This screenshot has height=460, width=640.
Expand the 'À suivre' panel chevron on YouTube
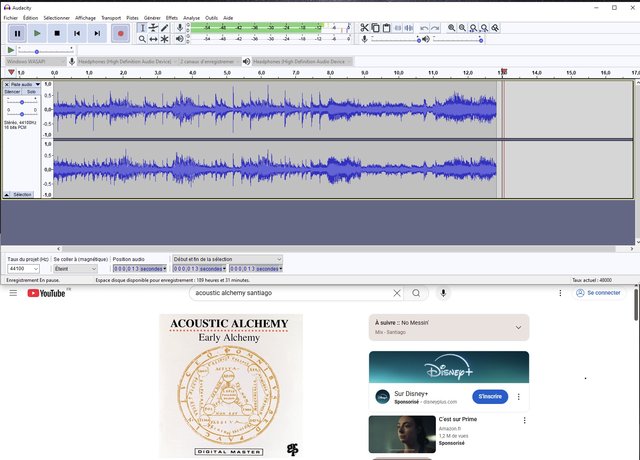tap(518, 327)
